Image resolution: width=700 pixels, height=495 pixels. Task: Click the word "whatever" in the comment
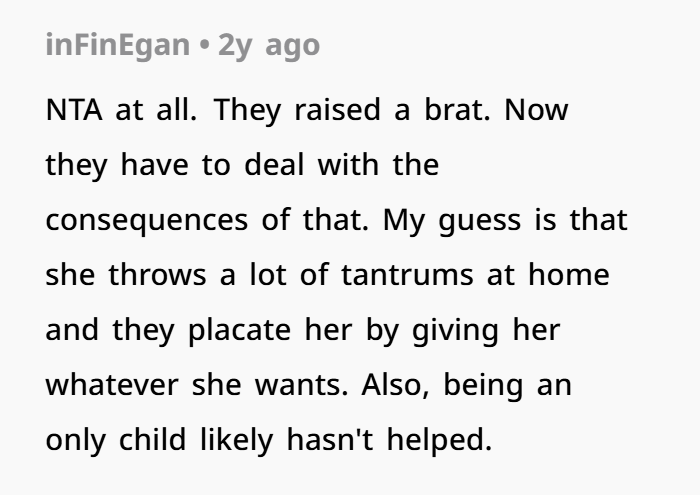coord(112,385)
